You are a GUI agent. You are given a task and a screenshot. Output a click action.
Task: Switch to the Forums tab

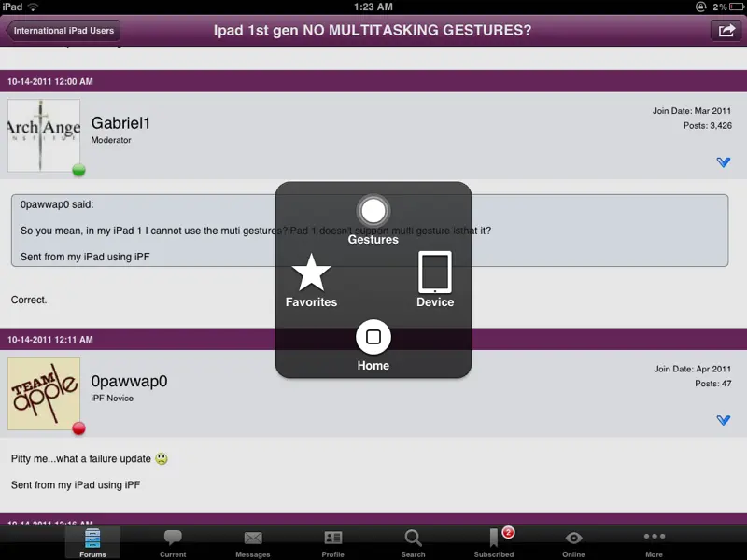(92, 541)
